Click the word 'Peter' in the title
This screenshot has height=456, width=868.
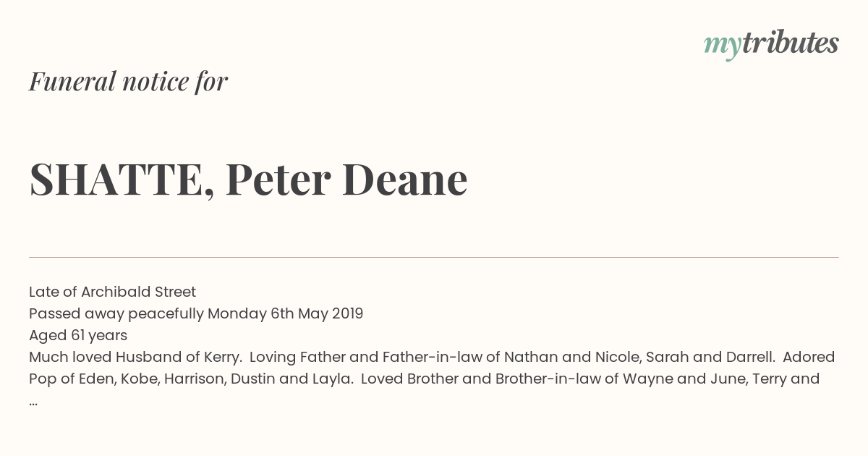coord(278,180)
